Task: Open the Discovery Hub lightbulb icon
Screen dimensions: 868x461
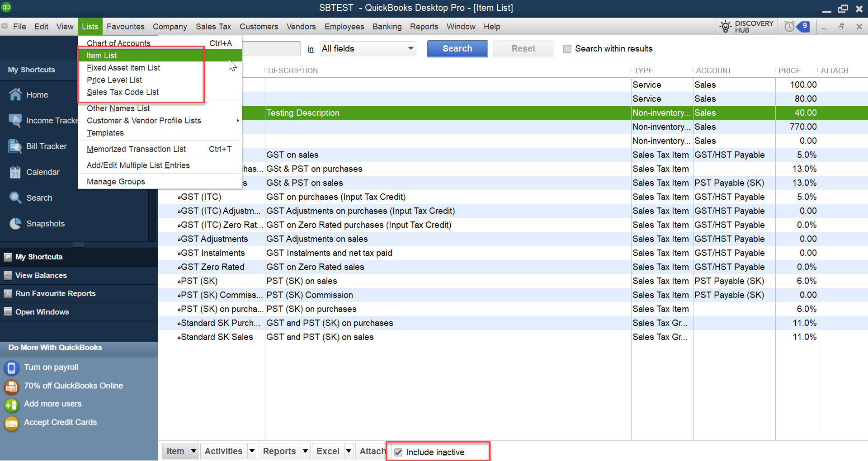Action: point(725,27)
